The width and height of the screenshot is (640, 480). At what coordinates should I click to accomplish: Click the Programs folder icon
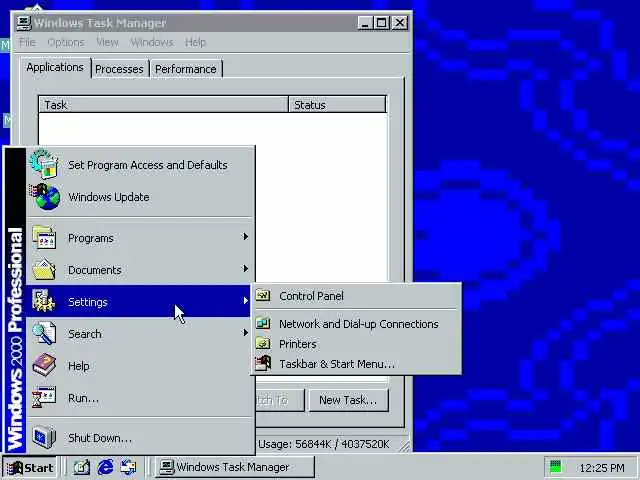coord(44,238)
